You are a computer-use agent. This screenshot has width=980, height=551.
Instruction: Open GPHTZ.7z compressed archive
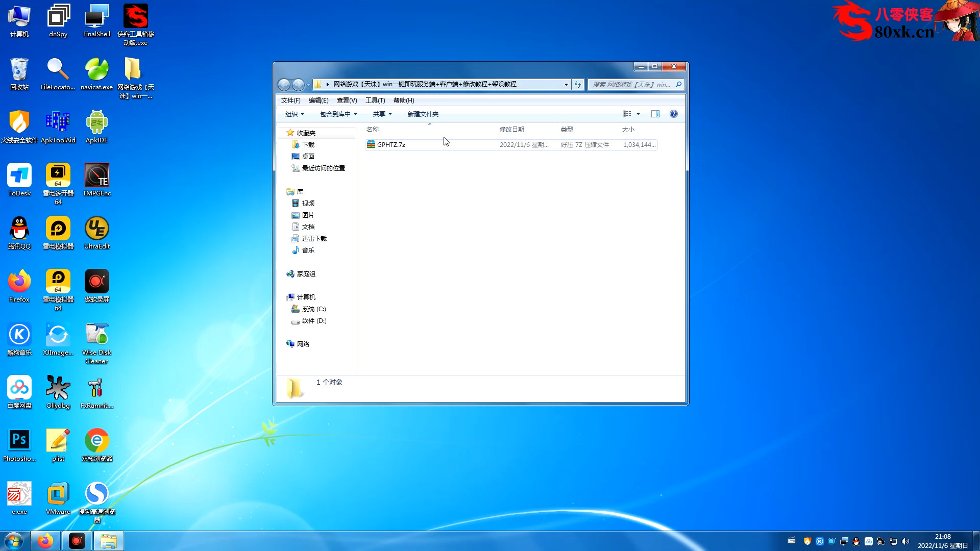coord(391,144)
